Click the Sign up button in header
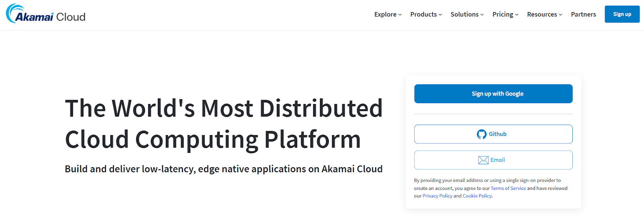Image resolution: width=644 pixels, height=221 pixels. click(x=622, y=14)
